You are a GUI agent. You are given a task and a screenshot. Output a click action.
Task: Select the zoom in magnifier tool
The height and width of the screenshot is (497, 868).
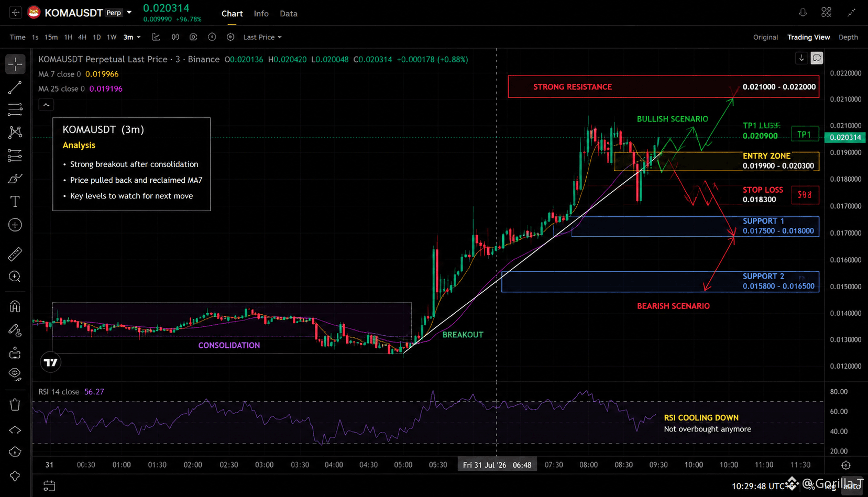coord(15,277)
